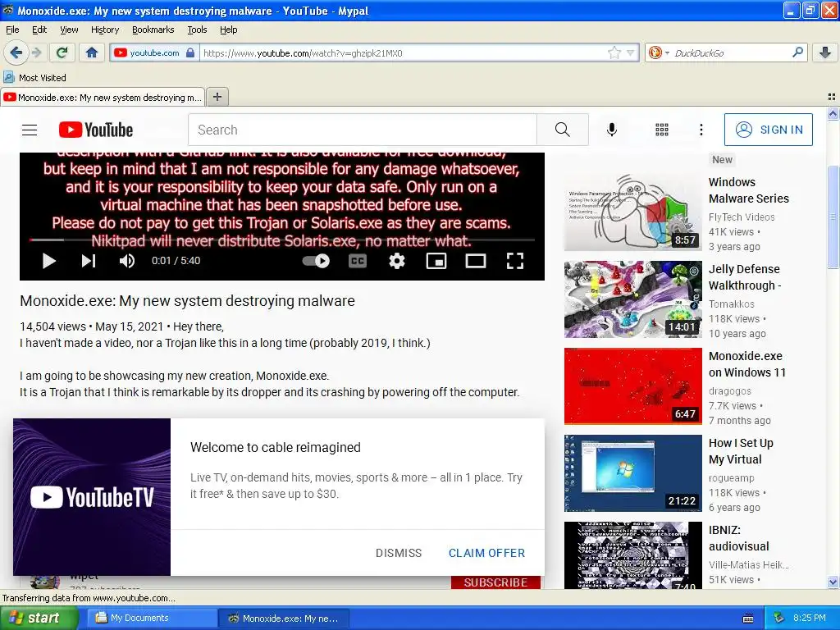Click the red SUBSCRIBE button

coord(495,582)
